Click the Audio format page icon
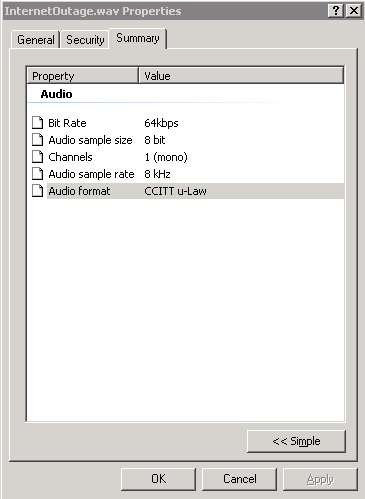365x499 pixels. (x=37, y=191)
